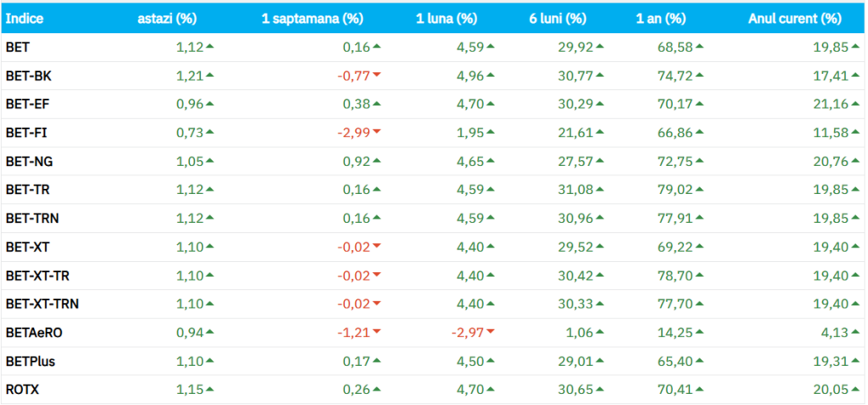Open the BET-TR index link
This screenshot has height=405, width=868.
(x=21, y=190)
